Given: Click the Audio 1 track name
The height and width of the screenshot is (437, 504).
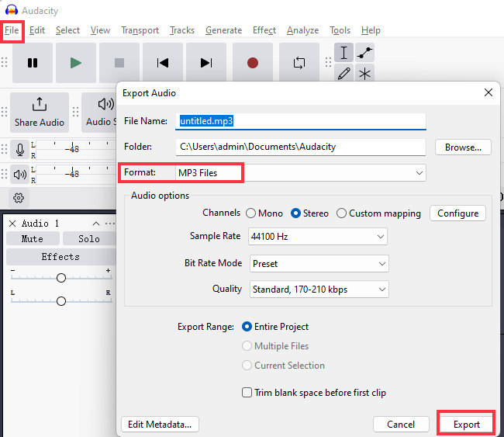Looking at the screenshot, I should pos(40,224).
